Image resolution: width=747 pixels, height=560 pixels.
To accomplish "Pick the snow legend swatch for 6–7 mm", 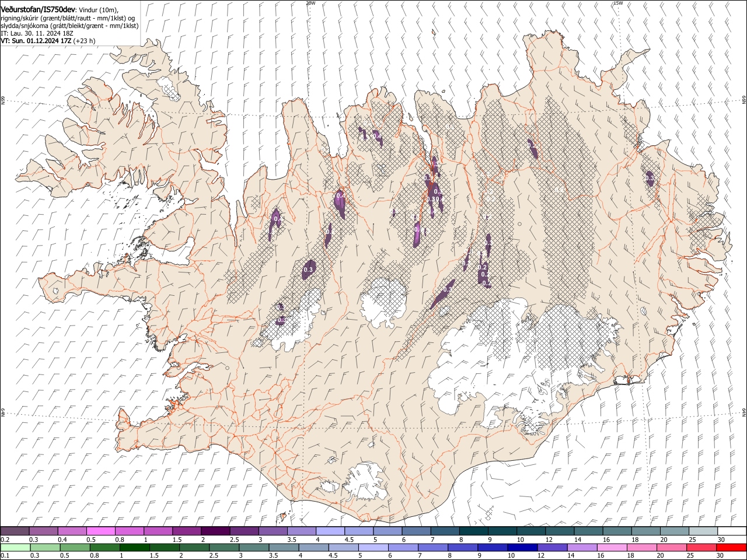I will point(416,531).
